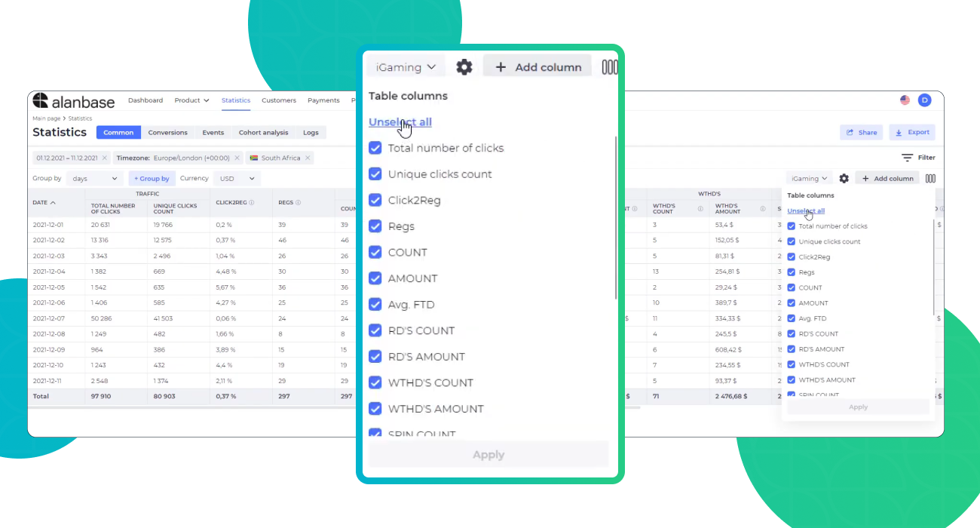Click the enlarged panel's vertical scrollbar

click(617, 219)
